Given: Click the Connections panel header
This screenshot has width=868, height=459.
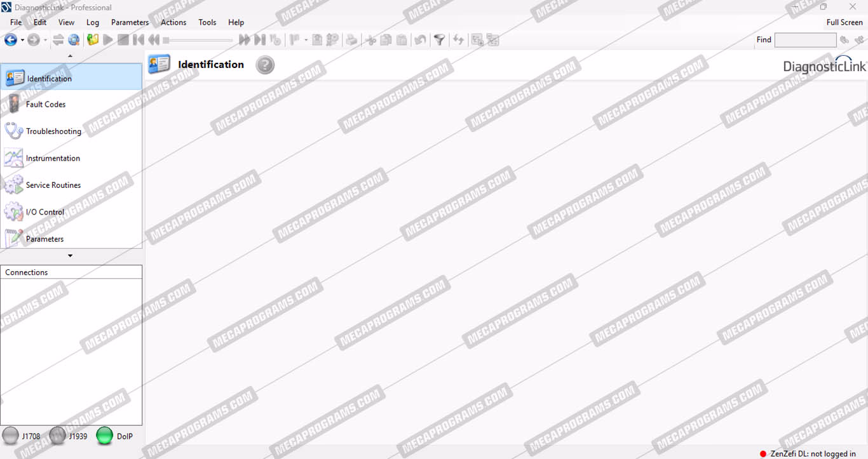Looking at the screenshot, I should 71,272.
